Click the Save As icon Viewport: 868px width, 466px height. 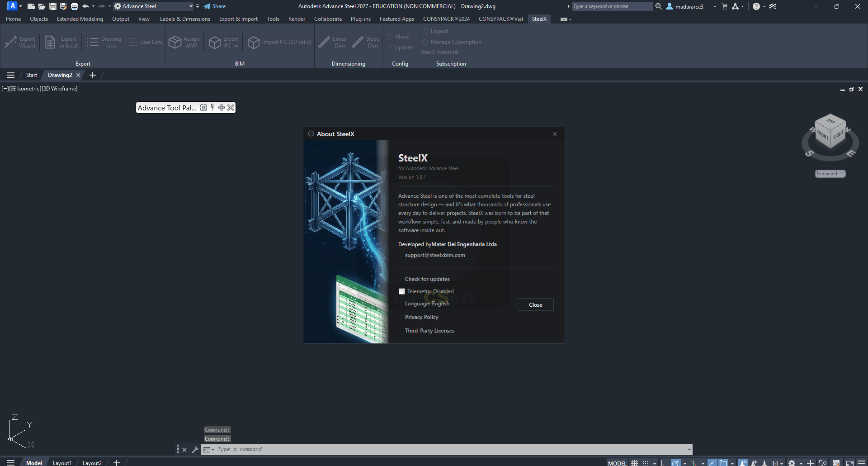63,6
